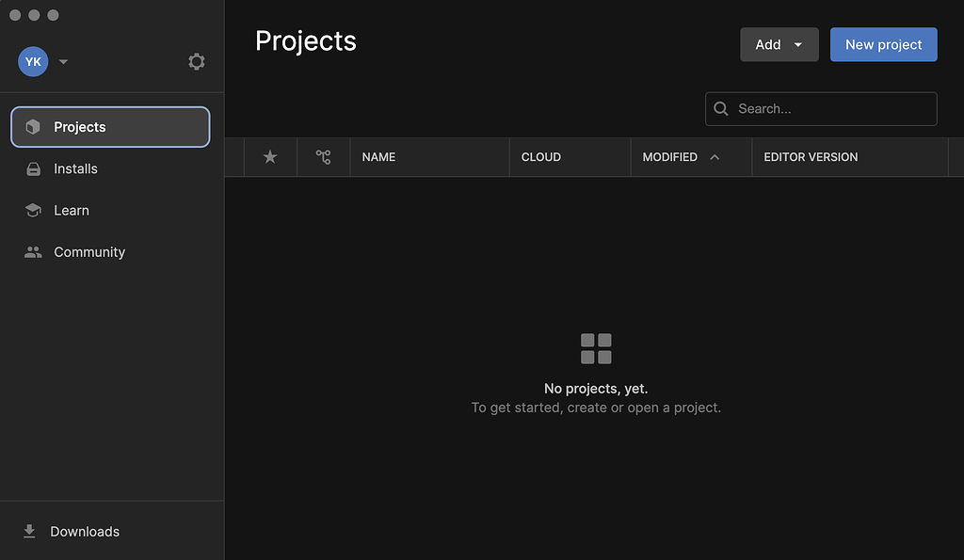964x560 pixels.
Task: Click the star favorites column header
Action: coord(270,157)
